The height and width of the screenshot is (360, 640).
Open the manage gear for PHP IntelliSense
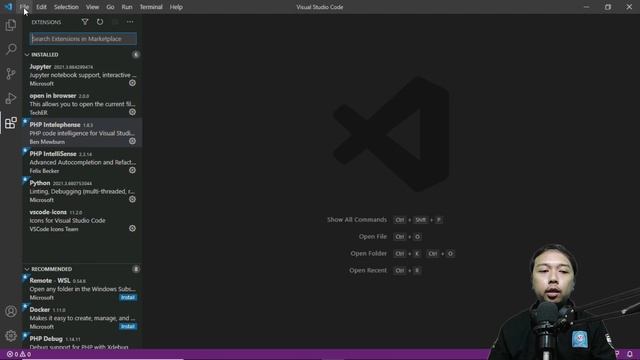point(132,170)
